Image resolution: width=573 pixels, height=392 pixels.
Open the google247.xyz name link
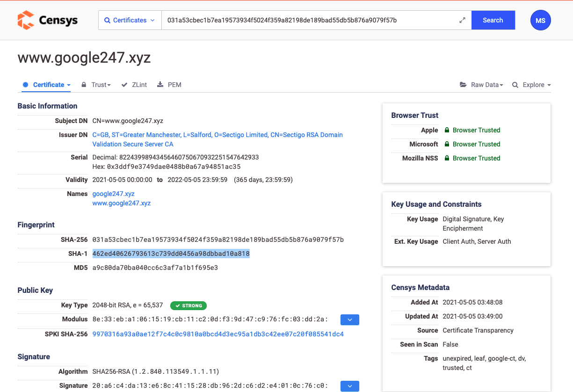pyautogui.click(x=113, y=194)
